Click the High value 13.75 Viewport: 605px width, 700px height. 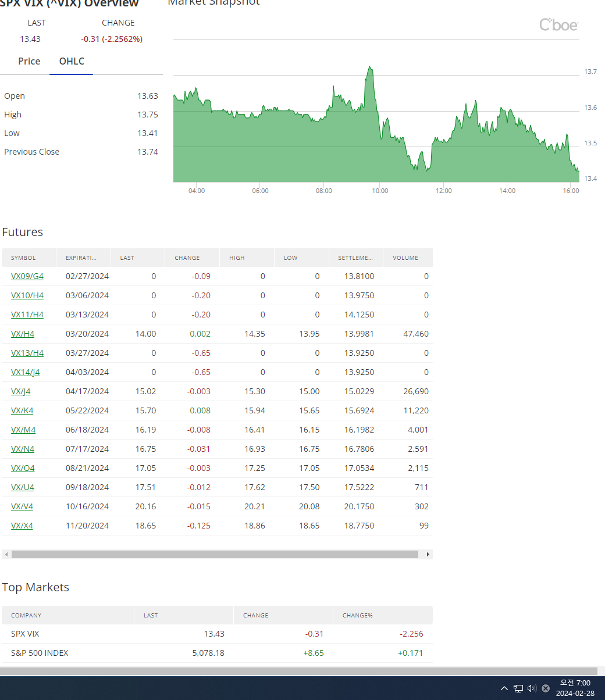148,115
